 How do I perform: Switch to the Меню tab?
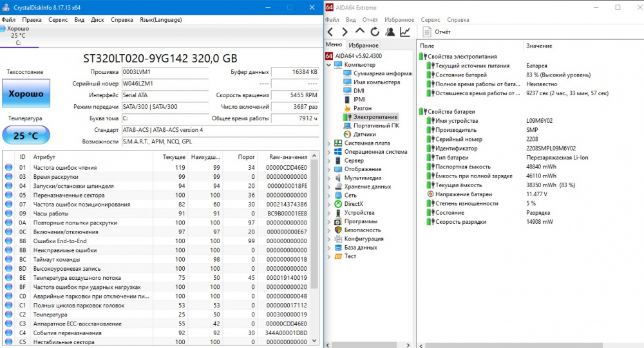pyautogui.click(x=334, y=44)
